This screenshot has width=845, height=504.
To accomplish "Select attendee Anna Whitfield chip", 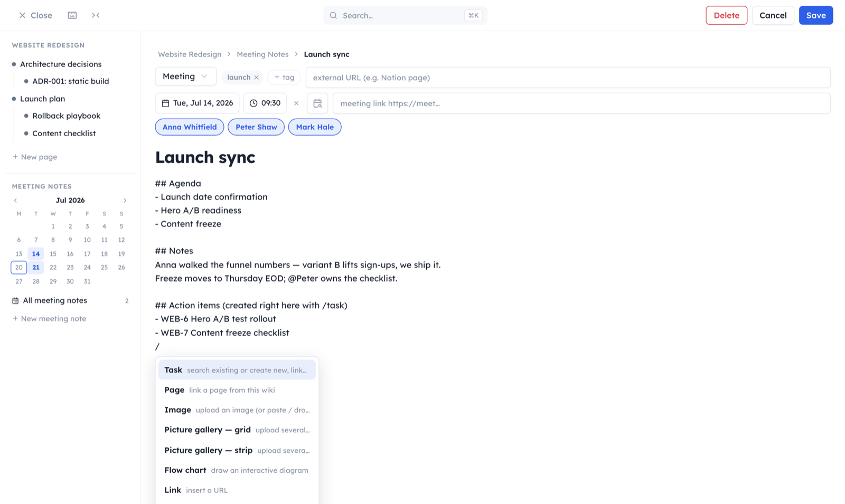I will tap(190, 127).
